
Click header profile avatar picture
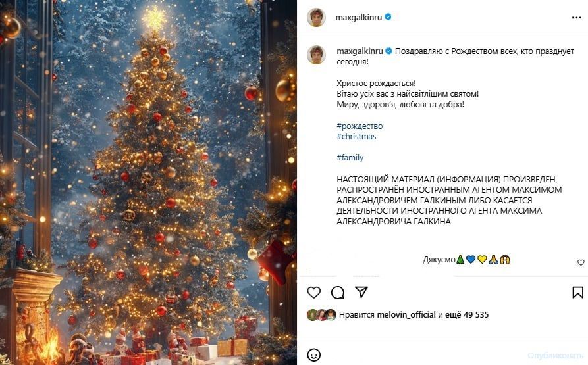316,17
